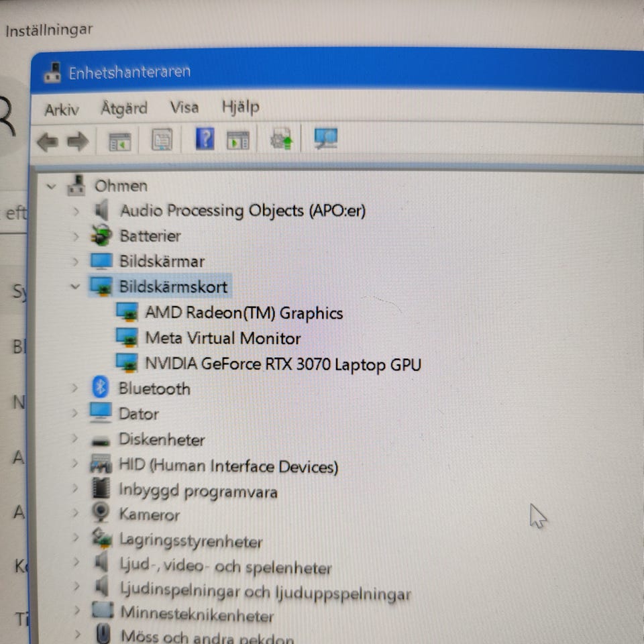Click the Batterier battery icon
Image resolution: width=644 pixels, height=644 pixels.
point(101,235)
